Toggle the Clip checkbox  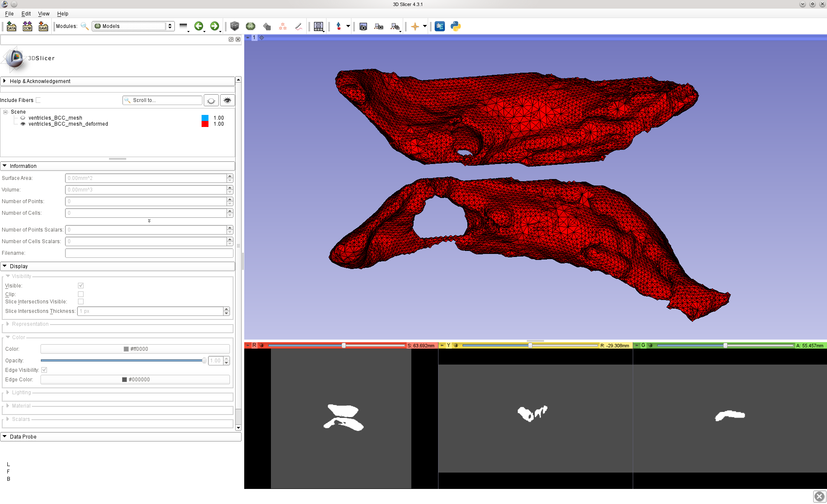tap(81, 294)
